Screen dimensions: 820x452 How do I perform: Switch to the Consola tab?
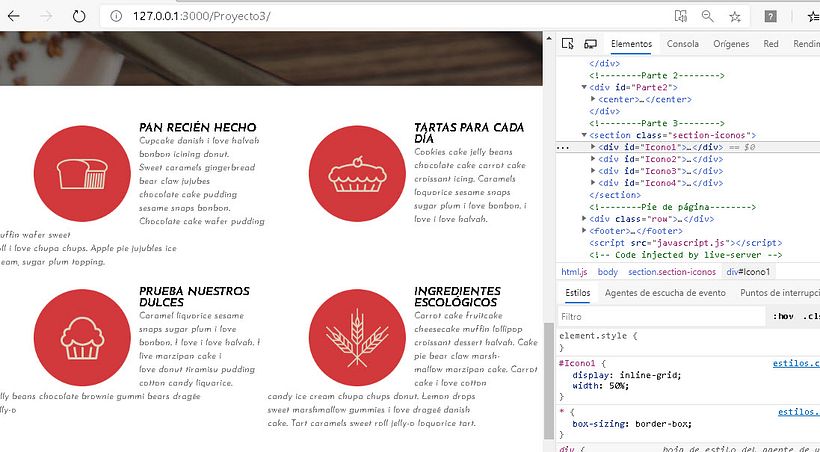tap(682, 44)
